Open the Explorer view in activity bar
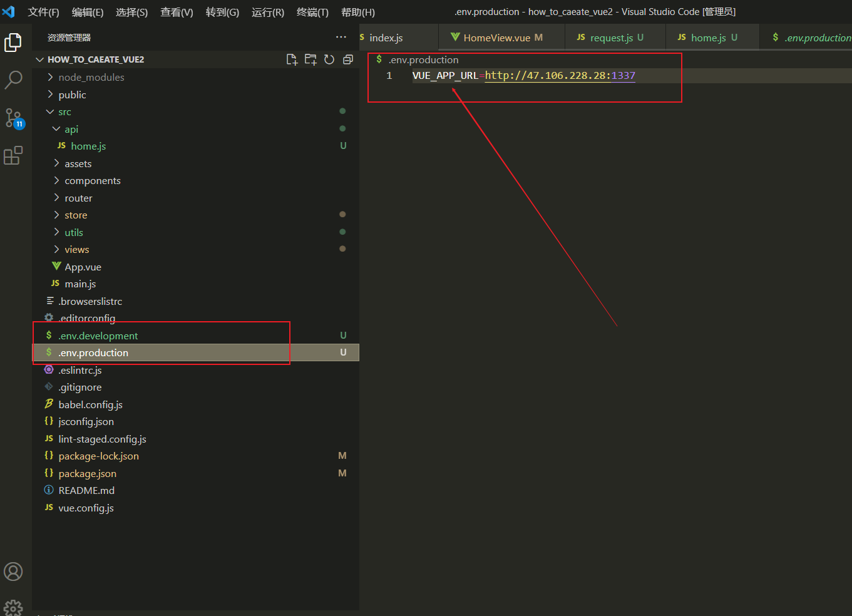Viewport: 852px width, 616px height. (13, 43)
